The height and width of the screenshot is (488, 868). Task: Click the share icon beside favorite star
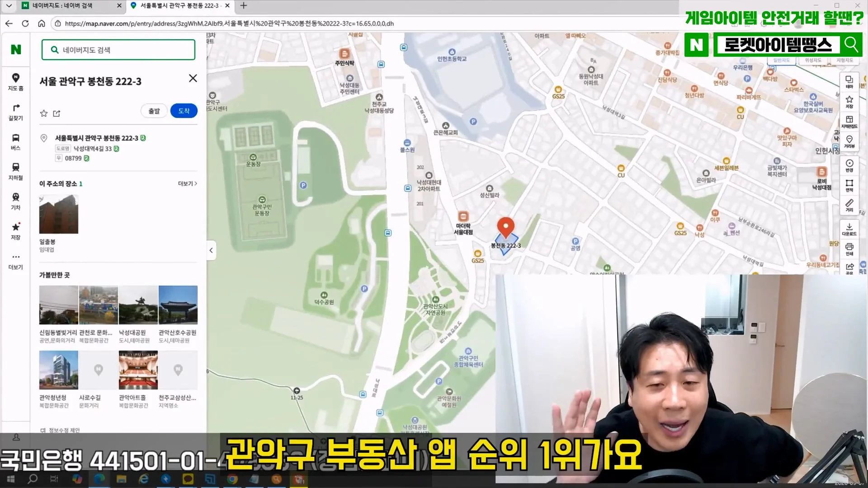point(57,113)
